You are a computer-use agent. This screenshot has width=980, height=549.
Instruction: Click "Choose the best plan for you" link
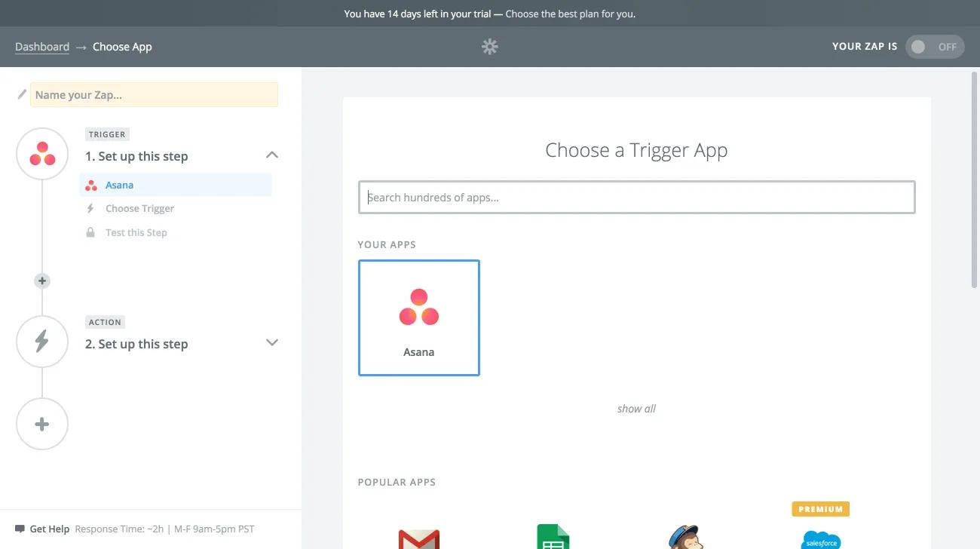[x=570, y=14]
